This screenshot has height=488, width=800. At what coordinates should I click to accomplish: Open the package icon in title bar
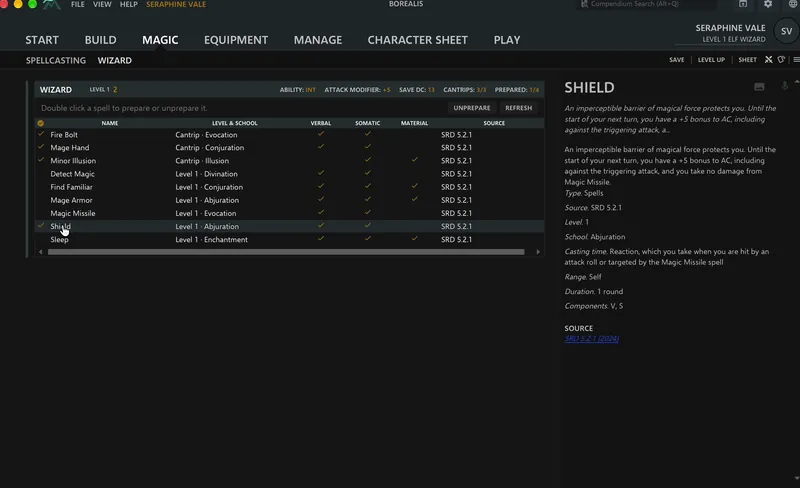(743, 4)
